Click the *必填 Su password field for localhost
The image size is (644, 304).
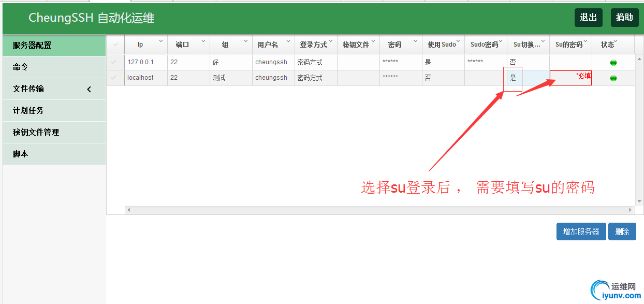coord(570,78)
